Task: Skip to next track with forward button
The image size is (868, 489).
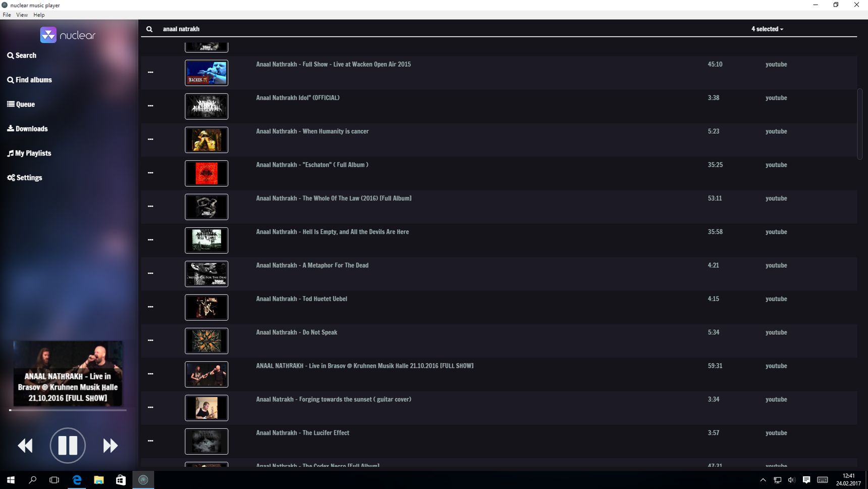Action: tap(110, 446)
